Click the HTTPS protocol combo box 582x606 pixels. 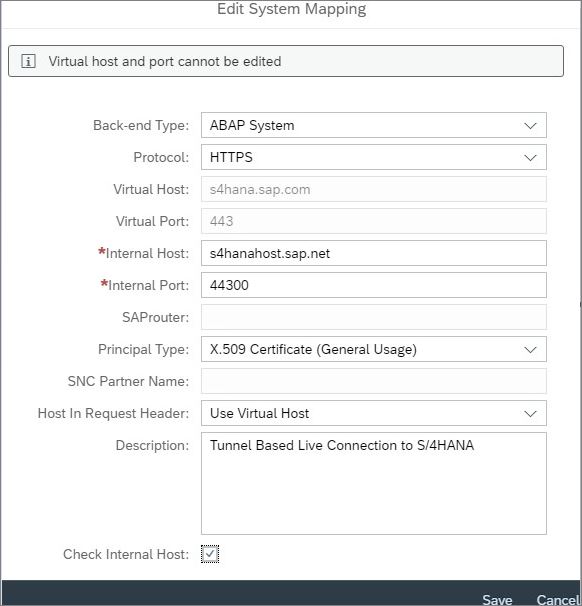click(374, 157)
